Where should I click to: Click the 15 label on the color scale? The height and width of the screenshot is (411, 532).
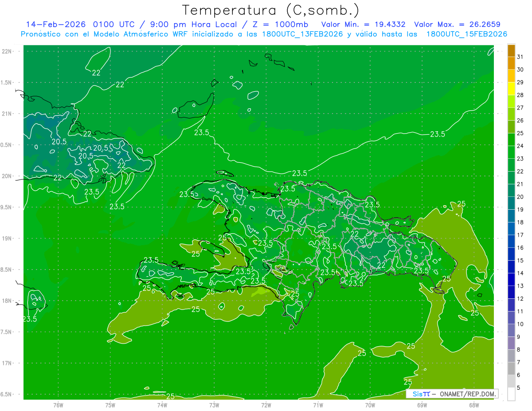pyautogui.click(x=520, y=260)
